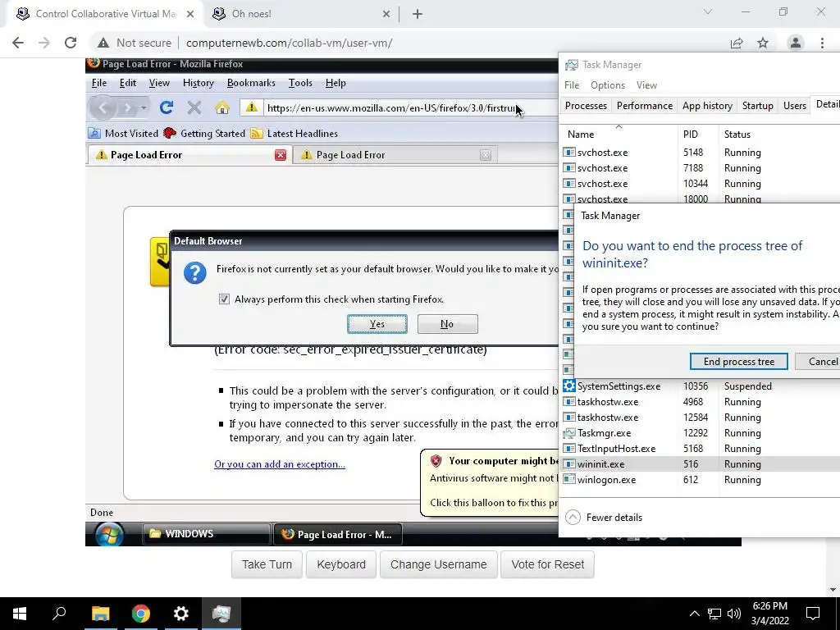The image size is (840, 630).
Task: Reload the Chrome page
Action: click(x=71, y=43)
